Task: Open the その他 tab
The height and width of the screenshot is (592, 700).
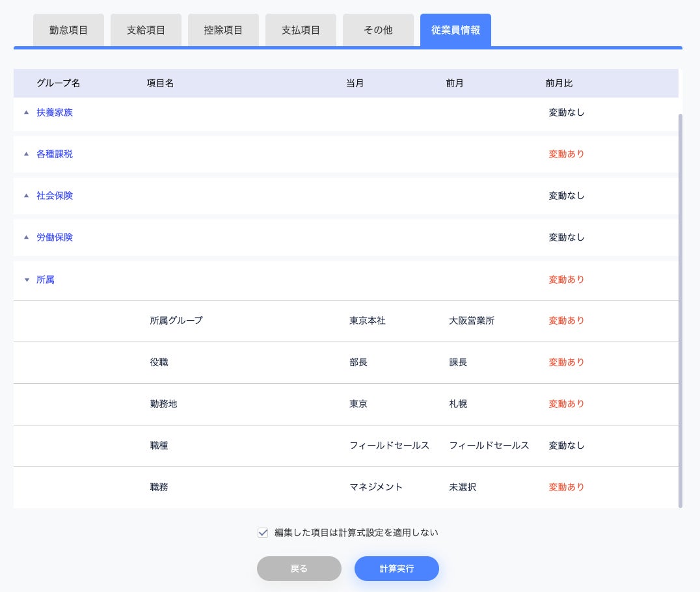Action: coord(378,30)
